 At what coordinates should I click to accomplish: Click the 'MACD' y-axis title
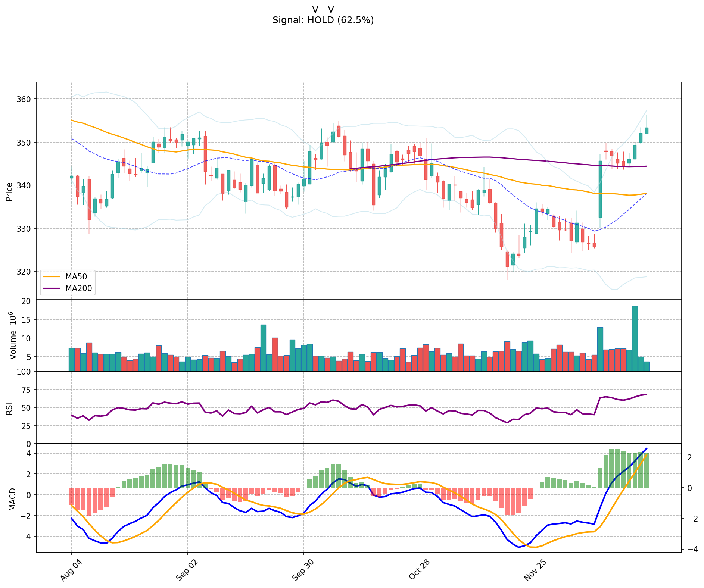(12, 499)
